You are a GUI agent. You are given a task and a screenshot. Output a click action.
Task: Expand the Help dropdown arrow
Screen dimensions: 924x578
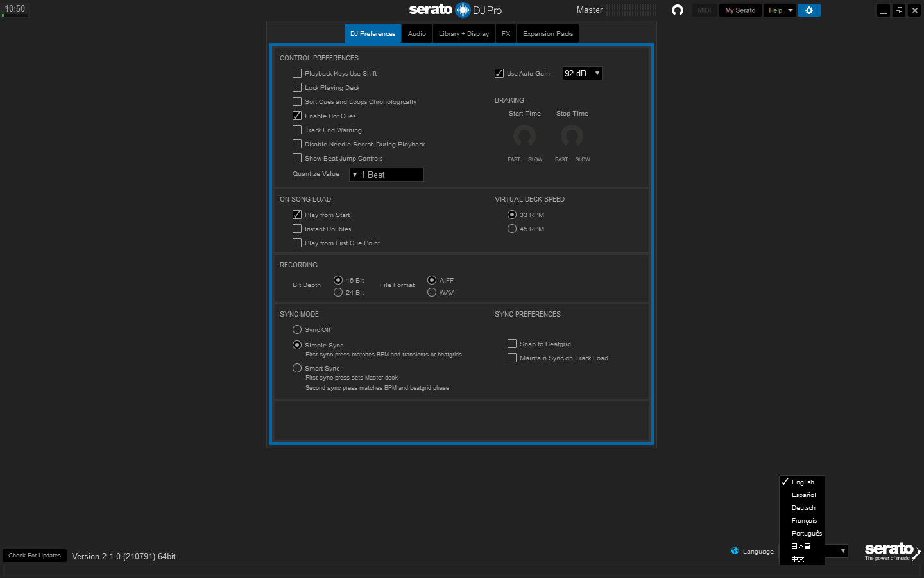click(791, 10)
